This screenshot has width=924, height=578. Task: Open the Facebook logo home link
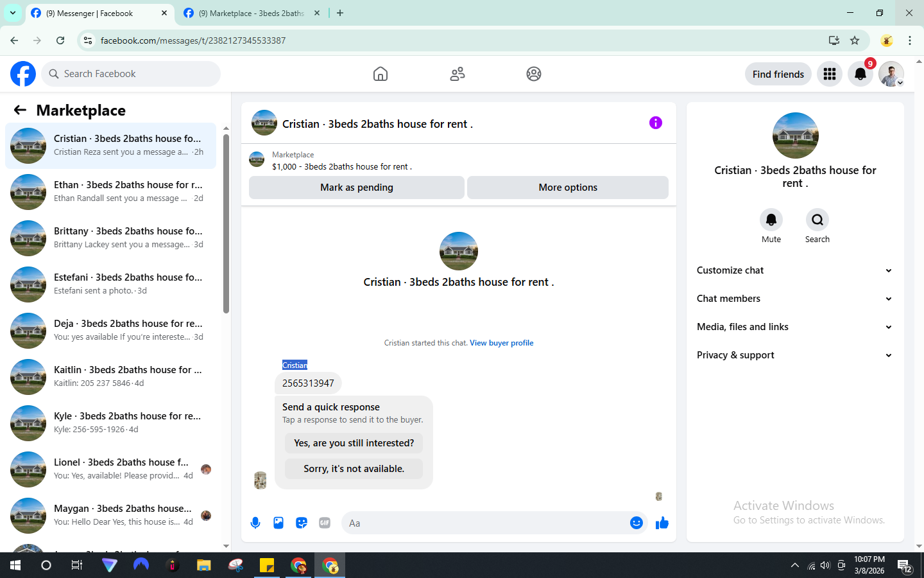coord(23,74)
